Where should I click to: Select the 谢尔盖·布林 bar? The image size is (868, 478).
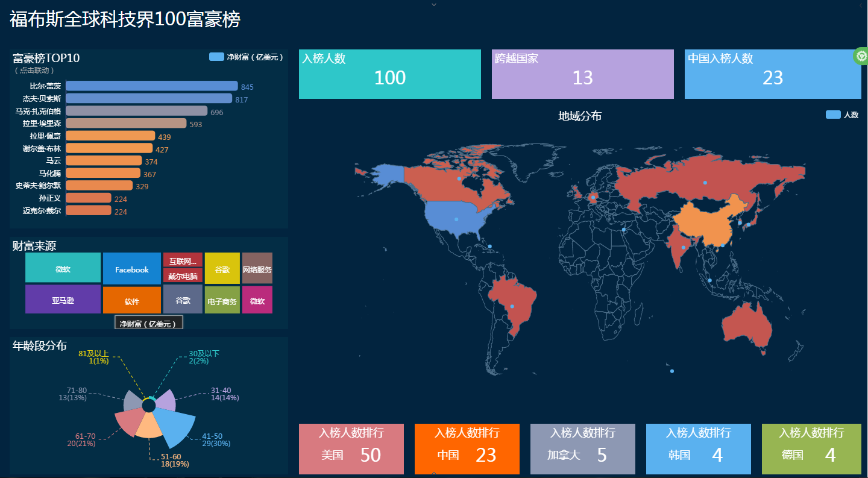point(109,148)
